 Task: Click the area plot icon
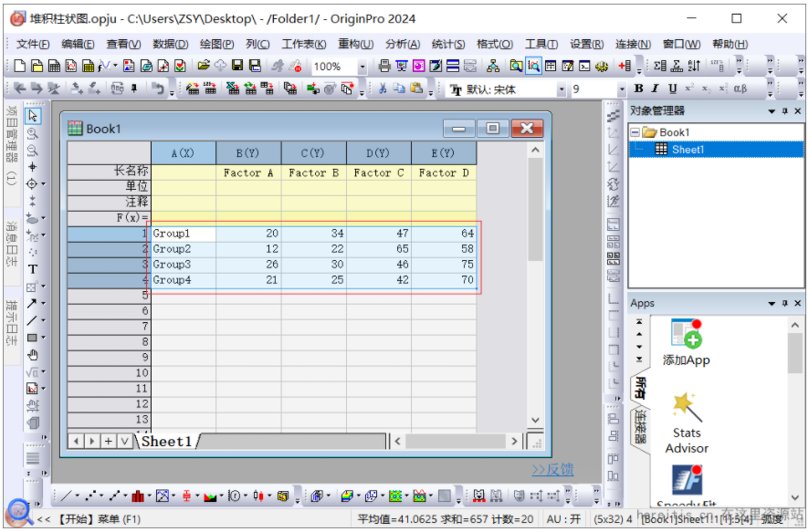click(x=211, y=495)
